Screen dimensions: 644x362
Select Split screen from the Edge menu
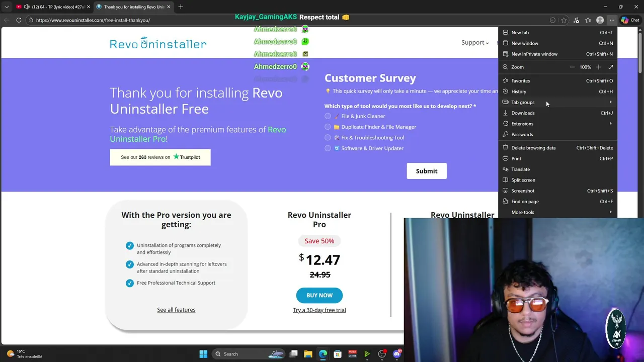click(x=558, y=180)
